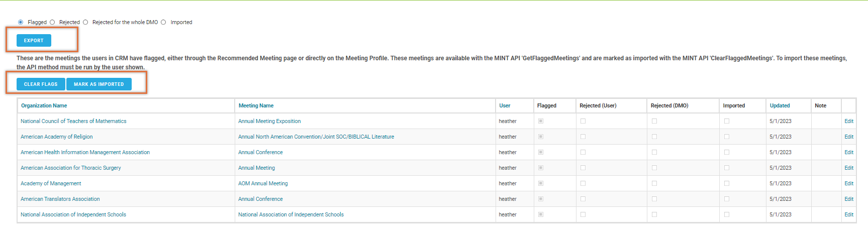This screenshot has height=232, width=868.
Task: Select the Rejected radio button
Action: tap(52, 22)
